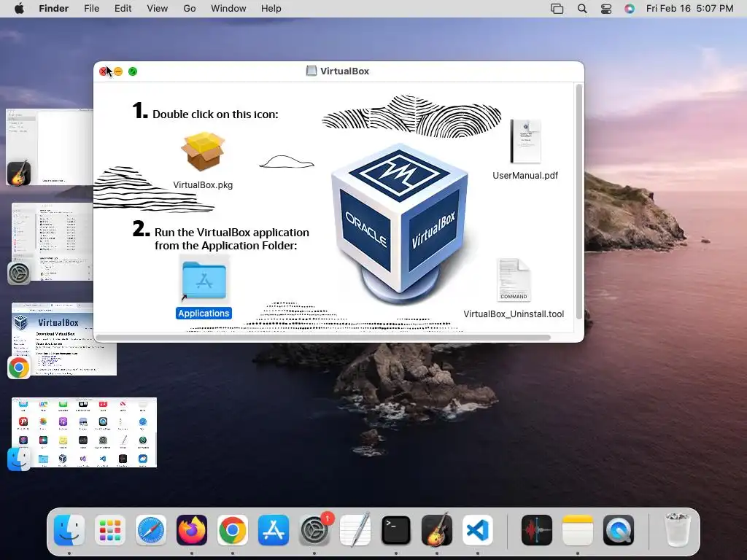Open Control Center in the menu bar
Screen dimensions: 747x560
(606, 9)
